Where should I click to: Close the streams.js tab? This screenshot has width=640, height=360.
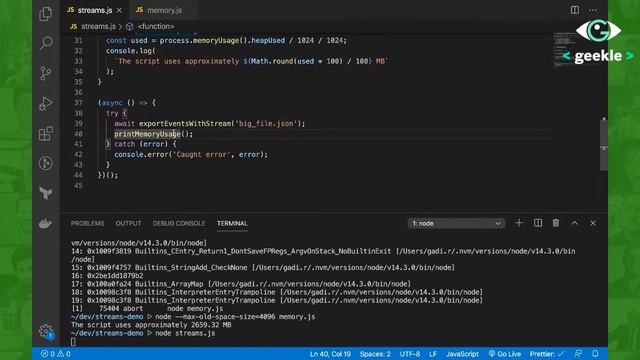click(119, 10)
